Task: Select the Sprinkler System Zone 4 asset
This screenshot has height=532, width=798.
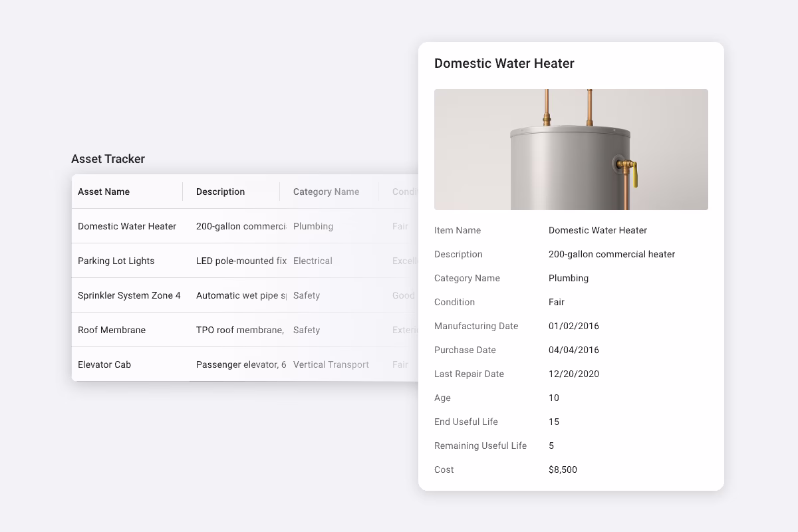Action: pyautogui.click(x=130, y=295)
